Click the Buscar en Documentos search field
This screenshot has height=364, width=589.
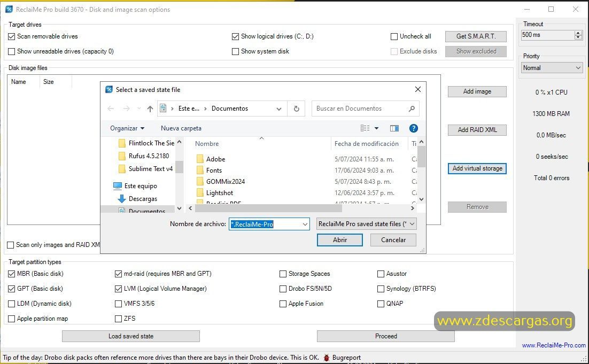tap(366, 109)
